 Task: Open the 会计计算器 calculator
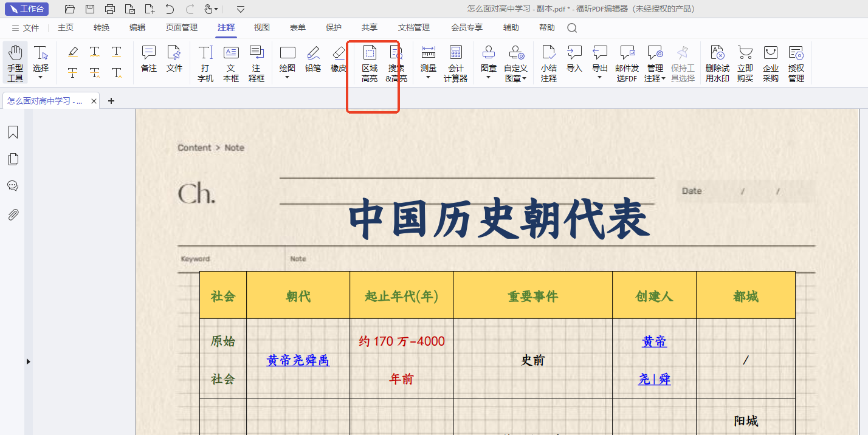tap(455, 63)
